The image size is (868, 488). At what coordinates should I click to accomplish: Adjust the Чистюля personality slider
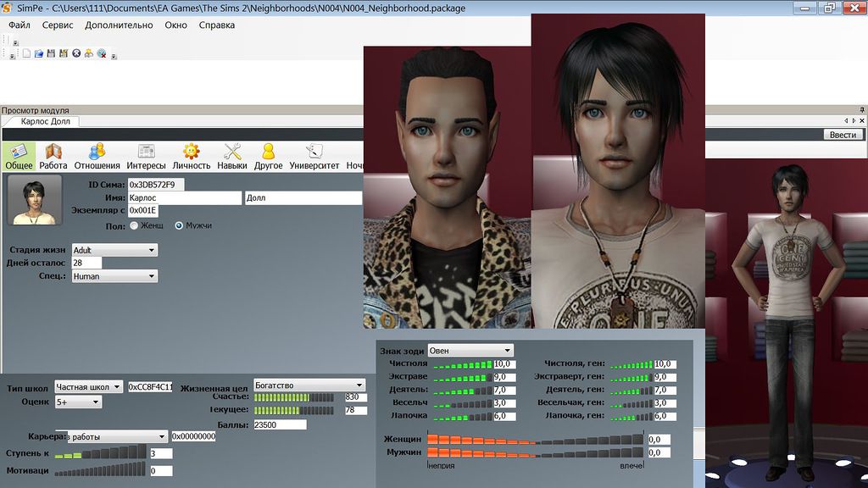coord(462,364)
